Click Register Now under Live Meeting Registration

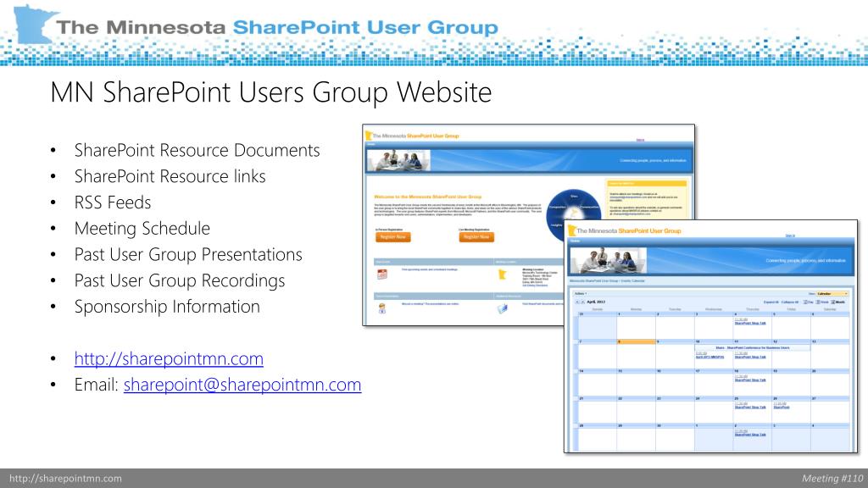click(x=476, y=237)
